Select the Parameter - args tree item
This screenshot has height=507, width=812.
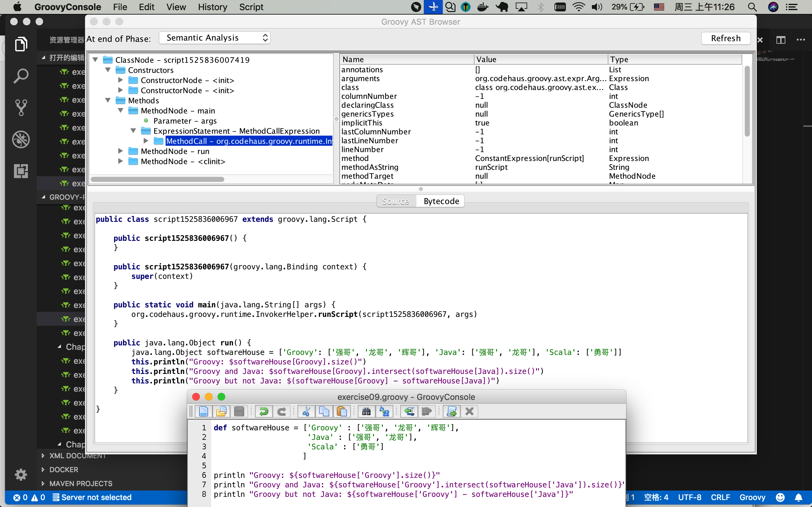point(185,121)
